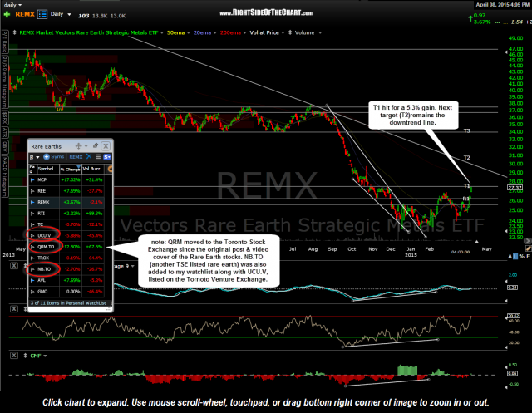Select the $SPX side tab
Image resolution: width=532 pixels, height=413 pixels.
click(5, 118)
